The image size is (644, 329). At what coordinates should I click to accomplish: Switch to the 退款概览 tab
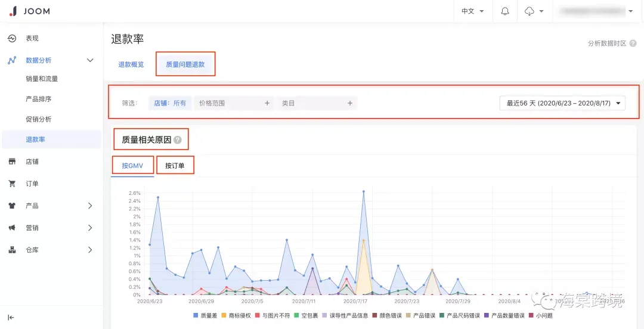131,64
